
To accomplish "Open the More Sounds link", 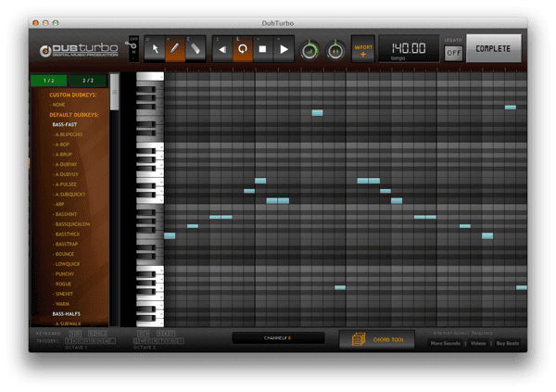I will (446, 343).
